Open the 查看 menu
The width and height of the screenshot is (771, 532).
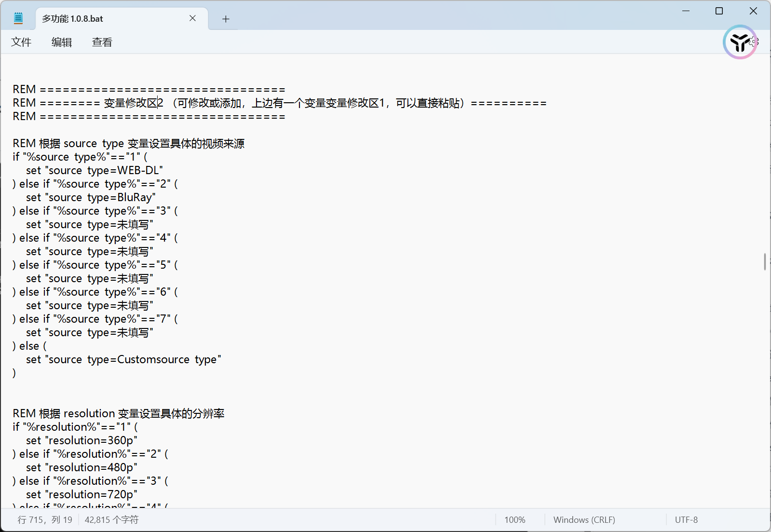(102, 42)
